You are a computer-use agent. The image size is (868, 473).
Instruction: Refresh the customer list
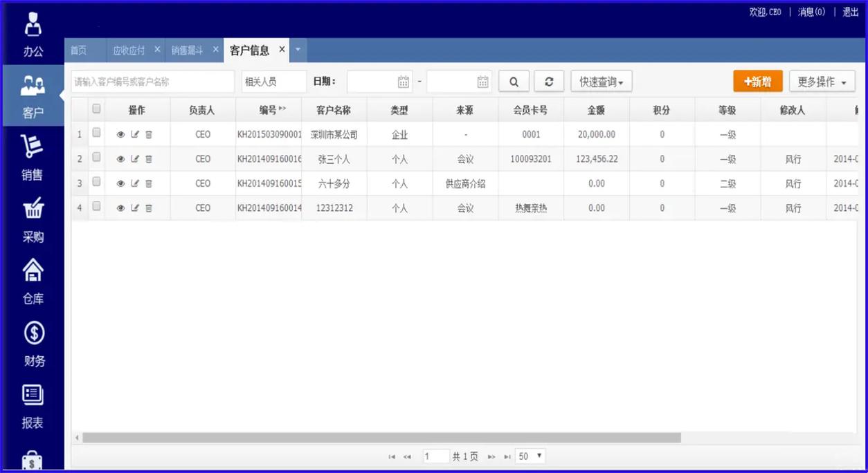point(549,81)
